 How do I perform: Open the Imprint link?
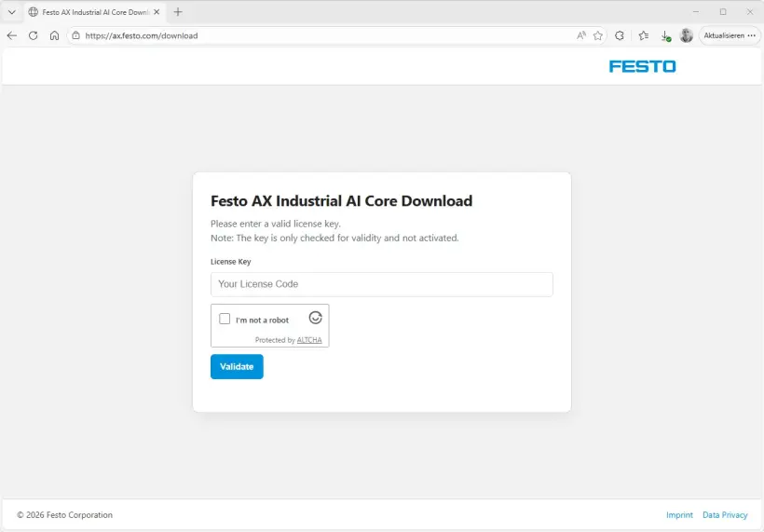679,515
